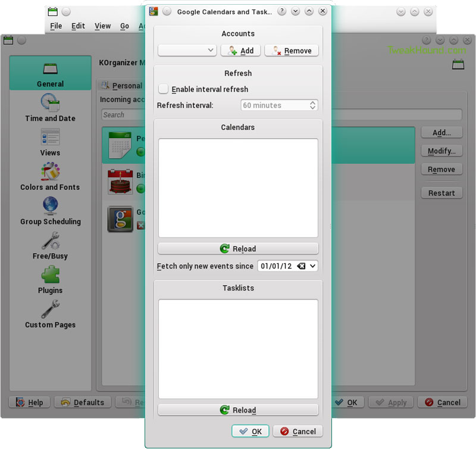Click the configure window calendar title icon

coord(8,40)
